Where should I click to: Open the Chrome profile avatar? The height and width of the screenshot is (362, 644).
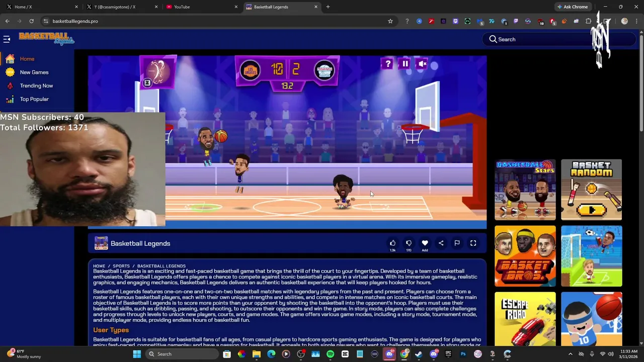pyautogui.click(x=624, y=21)
